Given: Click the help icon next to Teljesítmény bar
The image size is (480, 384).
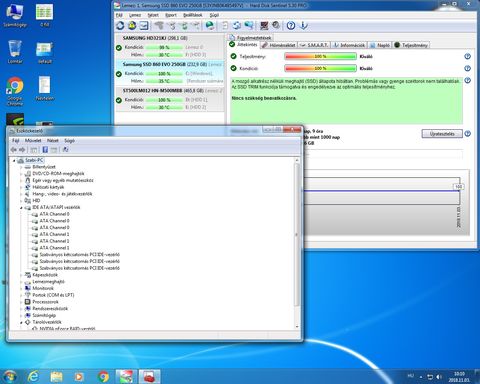Looking at the screenshot, I should [467, 56].
